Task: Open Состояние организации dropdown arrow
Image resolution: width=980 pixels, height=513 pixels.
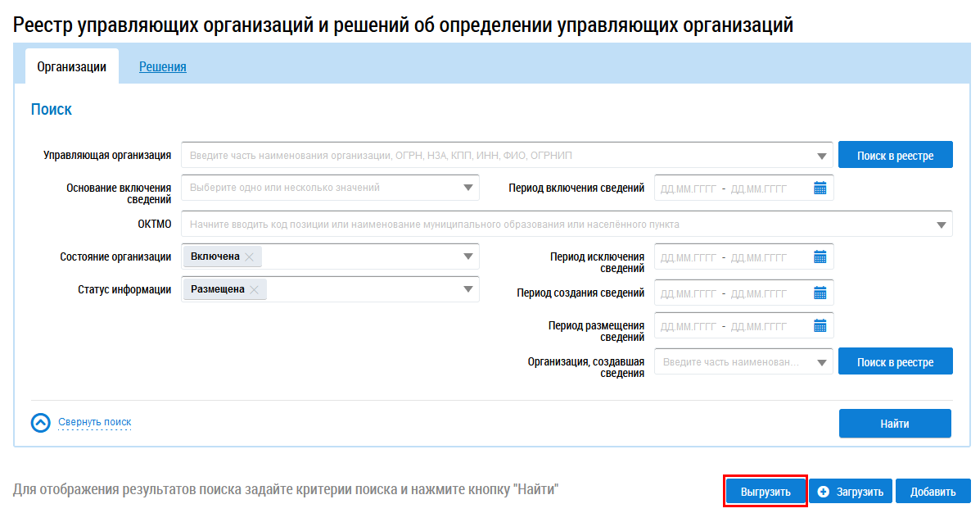Action: pos(467,256)
